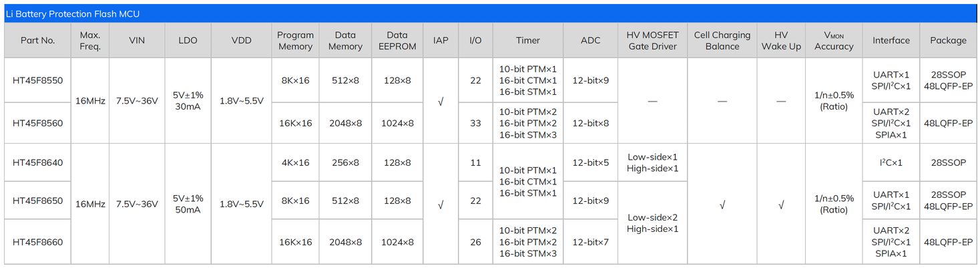Image resolution: width=980 pixels, height=270 pixels.
Task: Click the 5V±1% 50mA LDO cell
Action: tap(188, 204)
